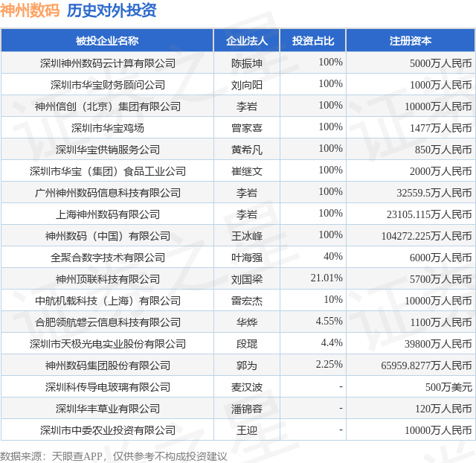Select legal person 华烨
476x463 pixels.
pos(247,322)
